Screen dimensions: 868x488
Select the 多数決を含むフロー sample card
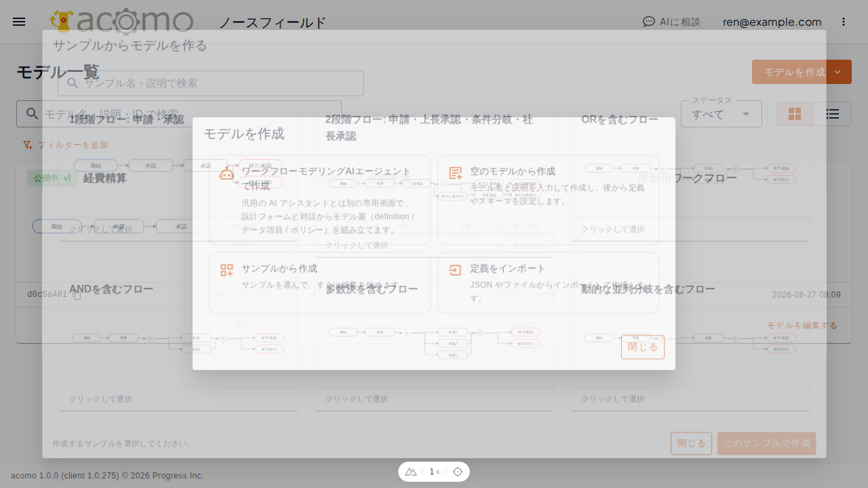pos(434,342)
